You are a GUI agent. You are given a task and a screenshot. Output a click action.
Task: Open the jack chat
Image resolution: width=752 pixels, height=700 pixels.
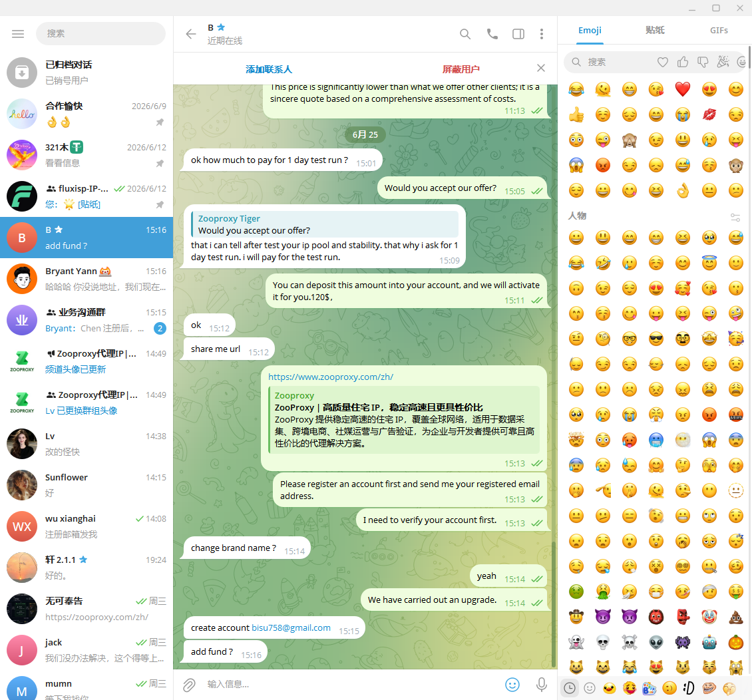point(87,649)
